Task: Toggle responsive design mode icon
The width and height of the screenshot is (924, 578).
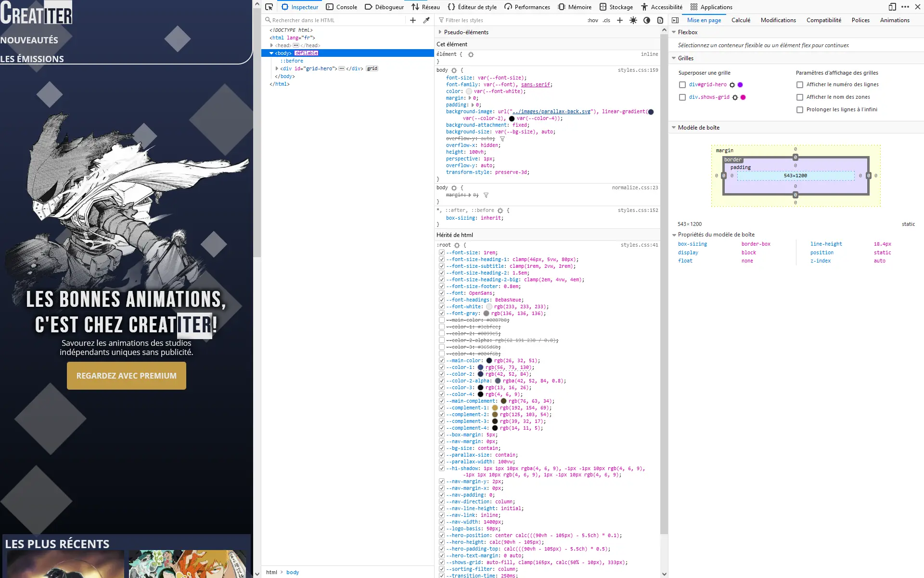Action: (x=892, y=7)
